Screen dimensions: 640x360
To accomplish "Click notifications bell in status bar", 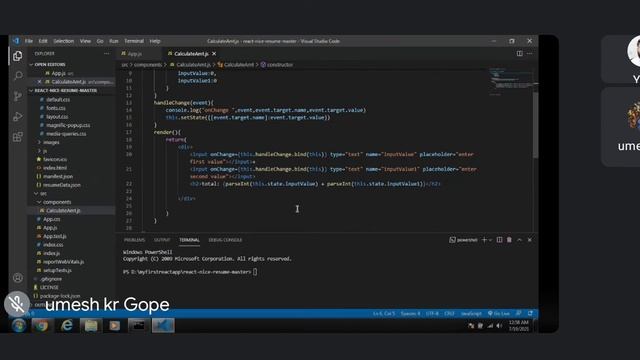I will pos(530,313).
